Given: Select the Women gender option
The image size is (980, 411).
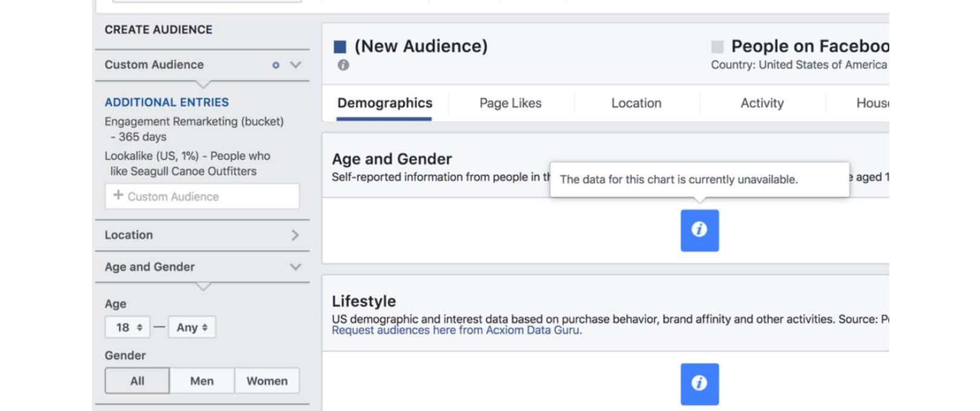Looking at the screenshot, I should click(x=267, y=381).
